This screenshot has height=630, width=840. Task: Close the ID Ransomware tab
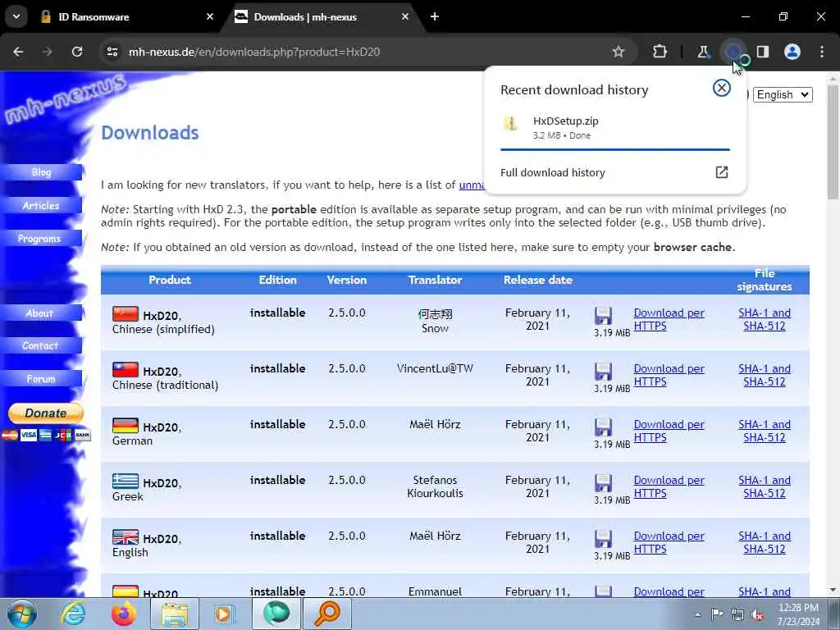click(x=210, y=16)
